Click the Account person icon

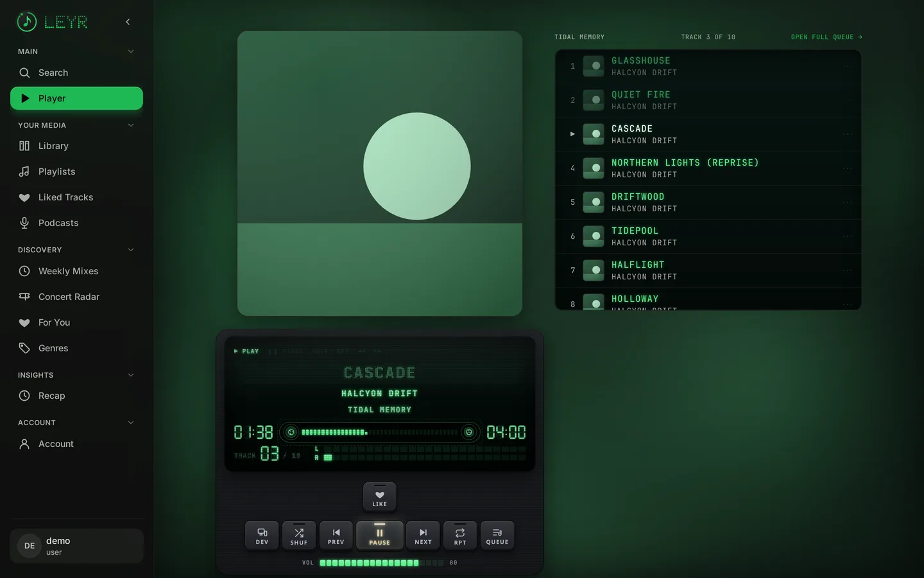pyautogui.click(x=24, y=444)
